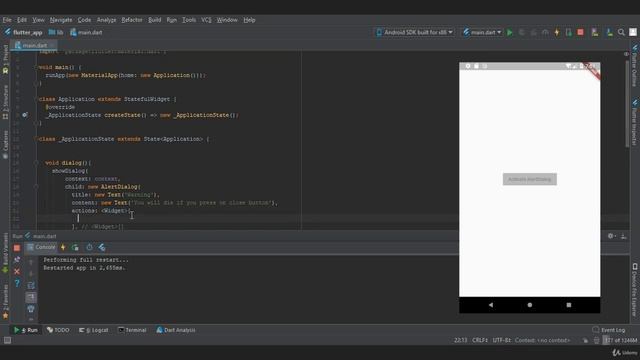640x360 pixels.
Task: Click the UTF-8 encoding selector
Action: (502, 340)
